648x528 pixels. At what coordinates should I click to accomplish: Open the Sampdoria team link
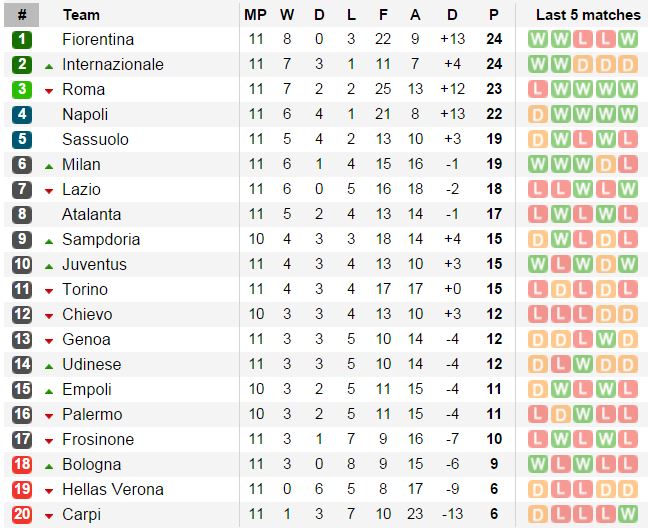101,240
